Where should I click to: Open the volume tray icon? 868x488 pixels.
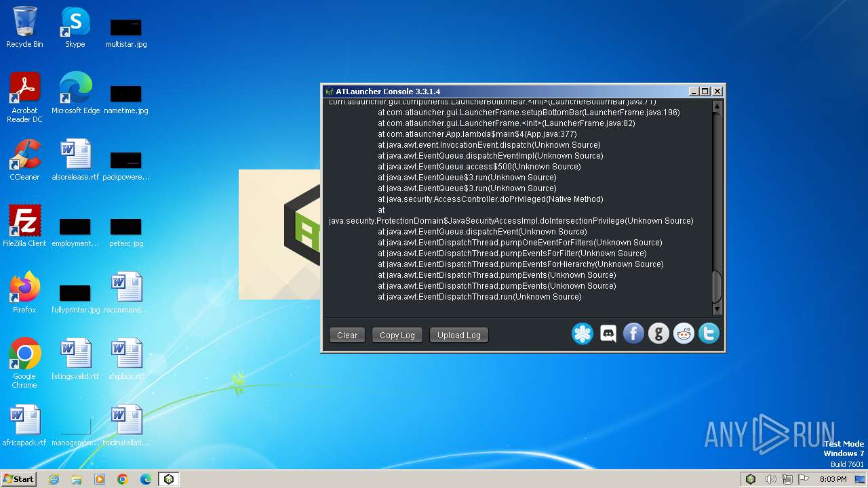[770, 479]
